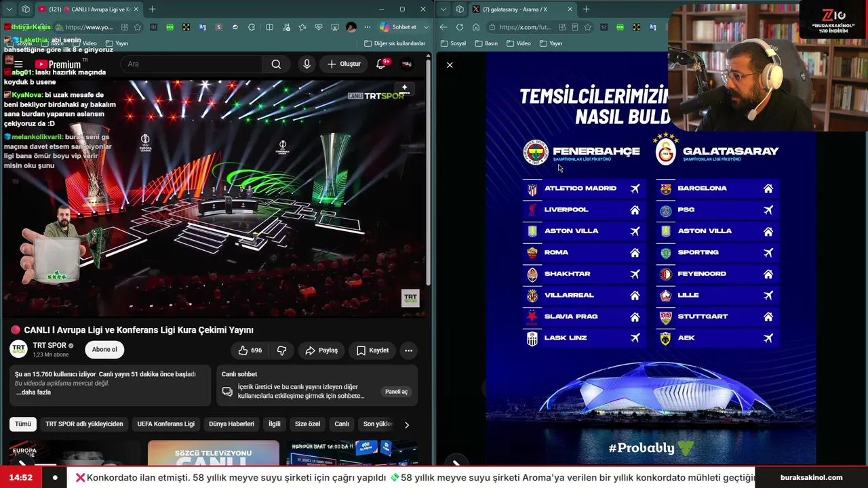Click the live video player
The height and width of the screenshot is (488, 868).
tap(214, 198)
